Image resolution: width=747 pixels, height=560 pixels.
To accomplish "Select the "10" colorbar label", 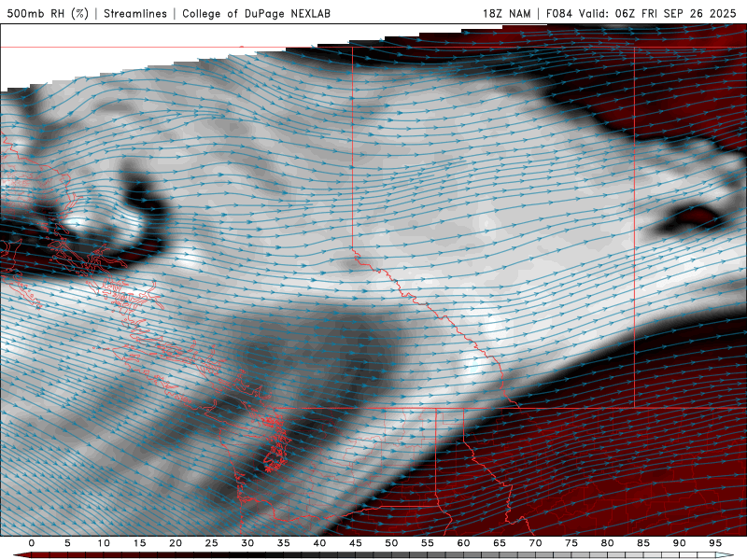I will tap(104, 543).
